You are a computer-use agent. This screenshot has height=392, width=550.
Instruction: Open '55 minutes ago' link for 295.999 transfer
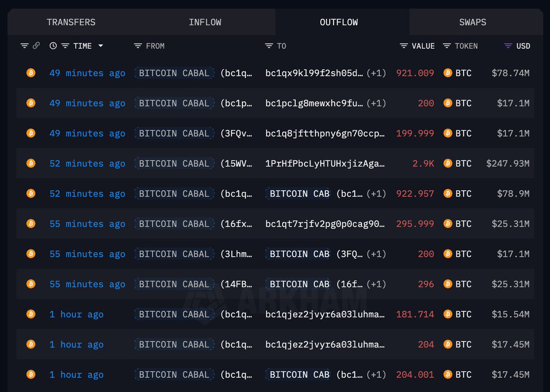(87, 224)
